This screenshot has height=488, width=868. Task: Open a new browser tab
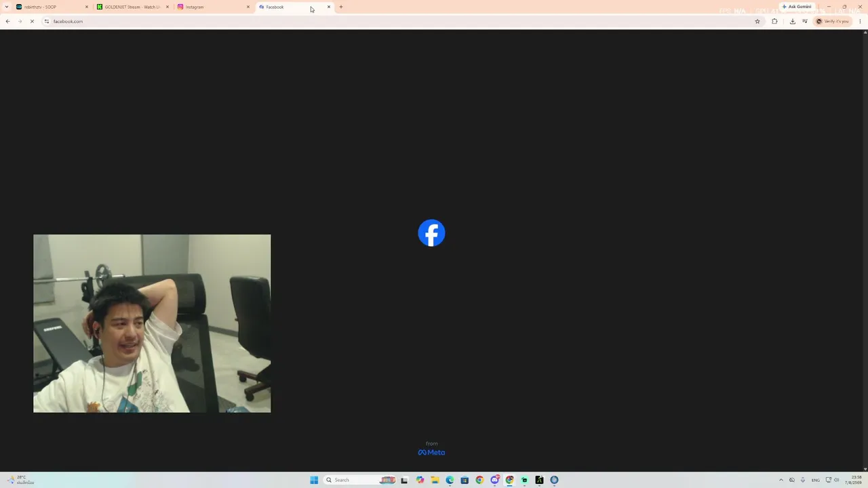[x=341, y=7]
